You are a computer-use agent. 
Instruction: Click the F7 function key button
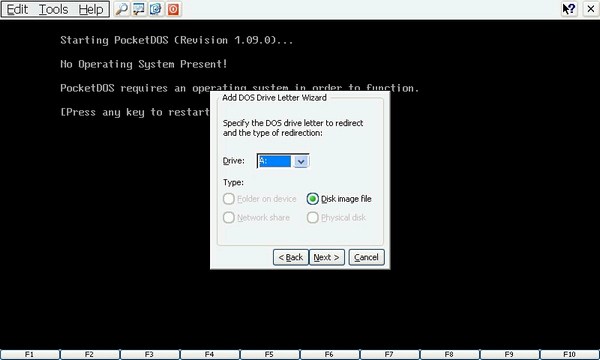point(390,355)
